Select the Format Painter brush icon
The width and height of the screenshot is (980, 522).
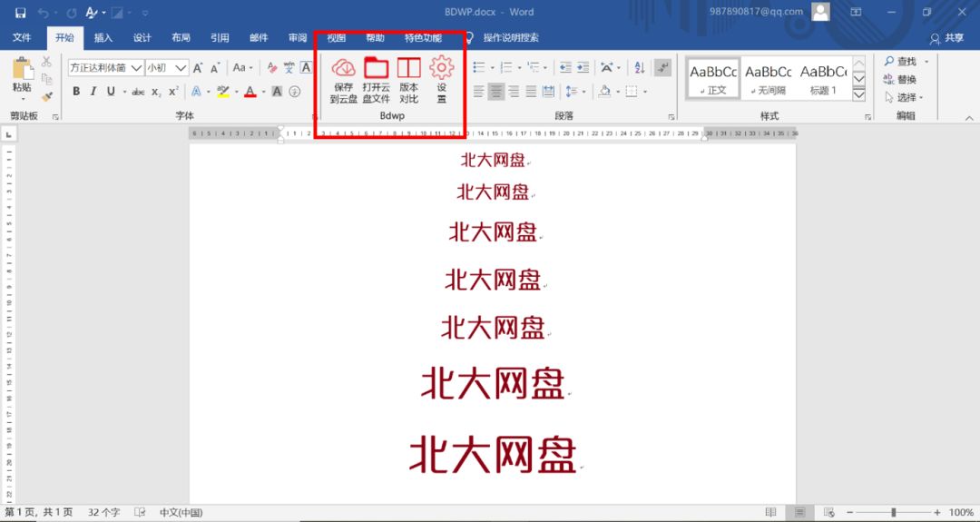coord(47,96)
